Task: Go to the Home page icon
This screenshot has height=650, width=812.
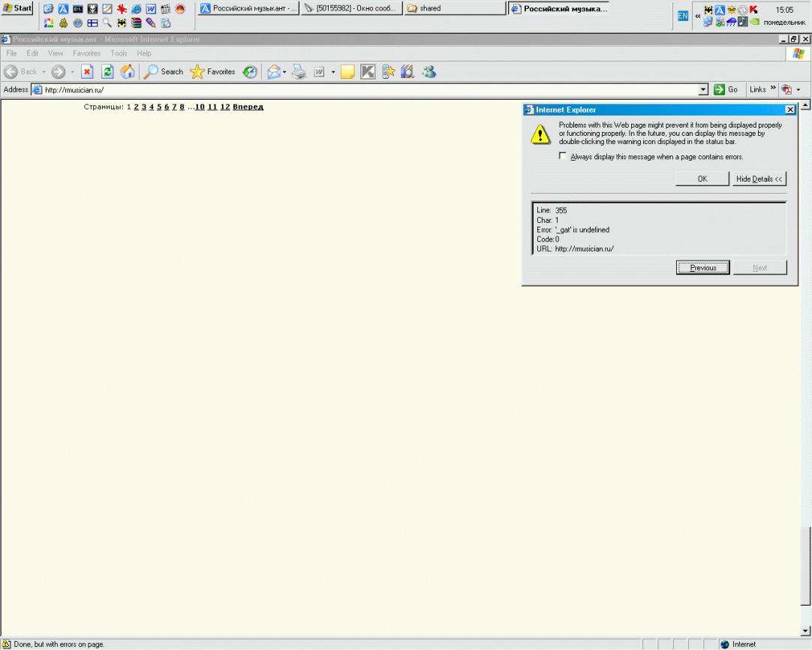Action: coord(128,72)
